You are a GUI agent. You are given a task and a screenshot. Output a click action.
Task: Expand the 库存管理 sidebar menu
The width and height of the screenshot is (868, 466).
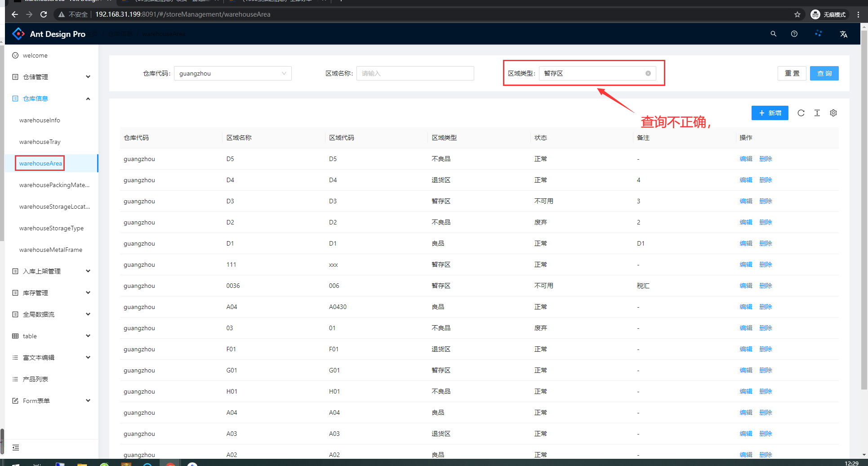pos(52,293)
